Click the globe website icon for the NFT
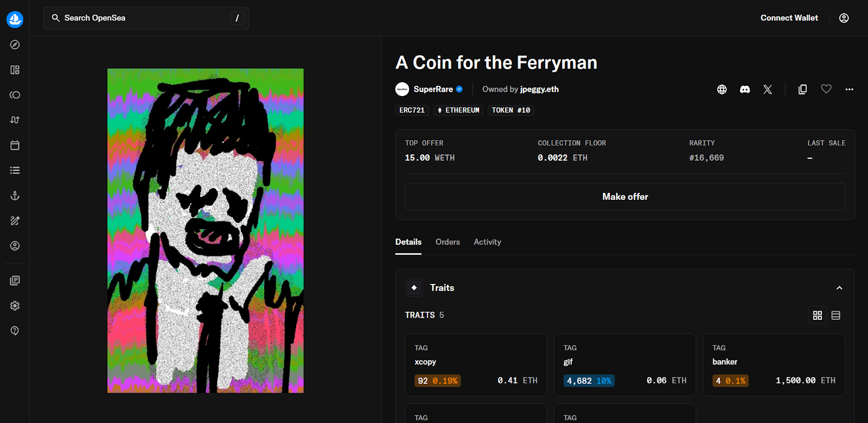Image resolution: width=868 pixels, height=423 pixels. (722, 89)
